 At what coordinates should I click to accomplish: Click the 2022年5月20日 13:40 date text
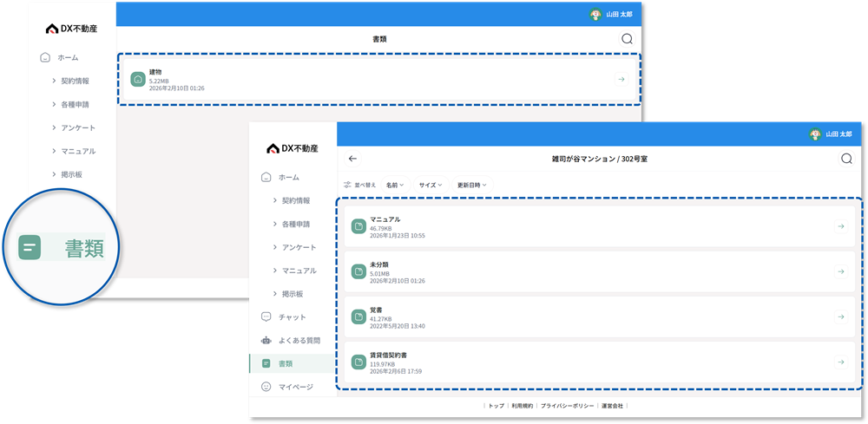click(x=398, y=326)
